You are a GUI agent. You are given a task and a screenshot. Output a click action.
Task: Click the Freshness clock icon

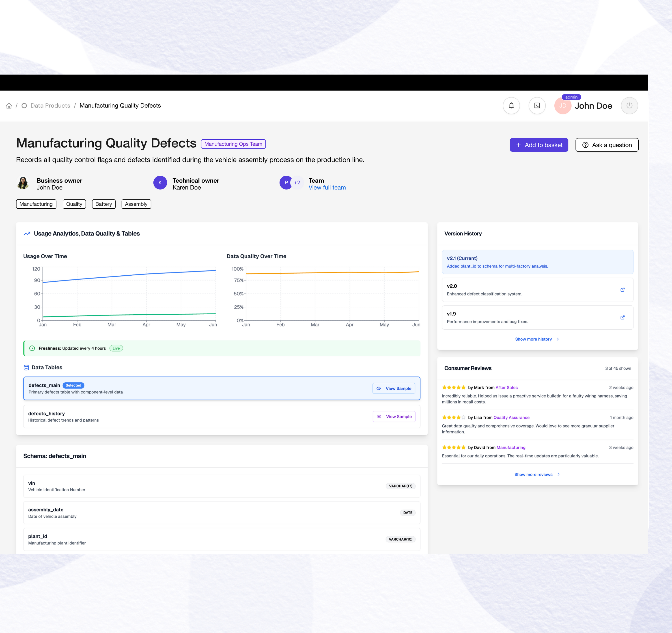[32, 348]
